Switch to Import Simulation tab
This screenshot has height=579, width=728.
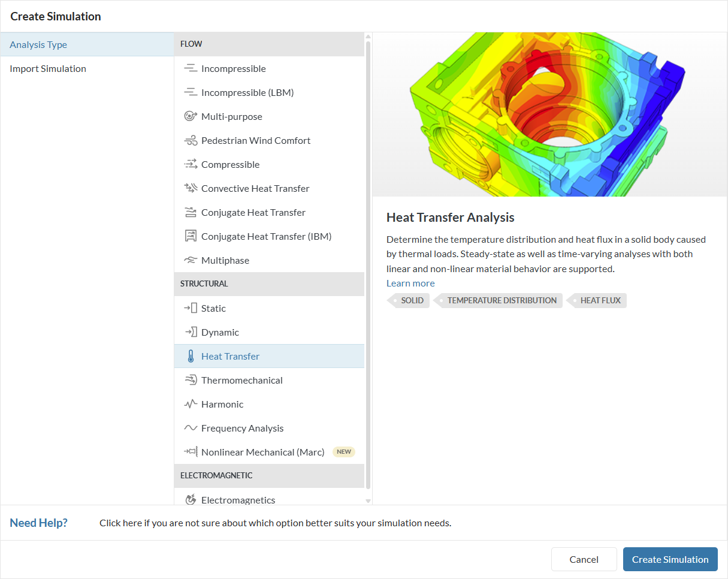click(48, 69)
